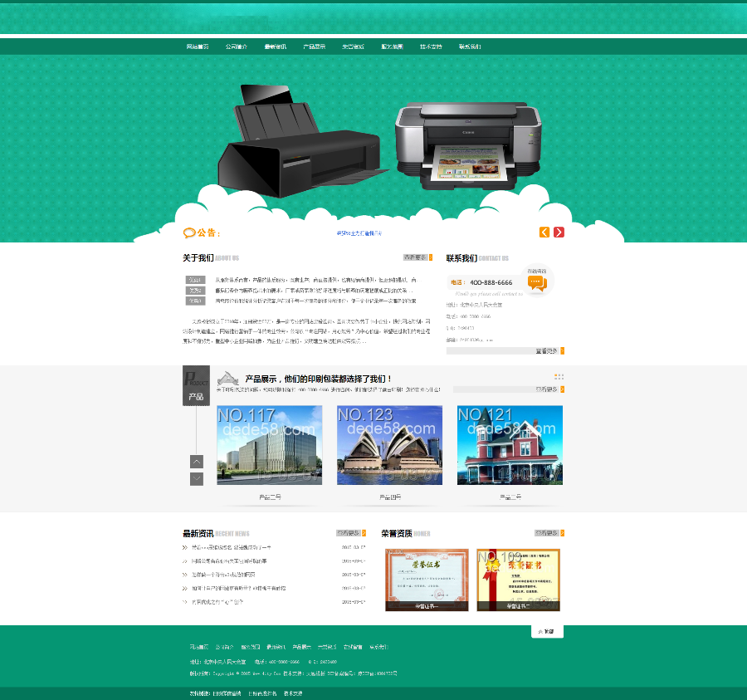This screenshot has width=747, height=700.
Task: Click the online consultation chat bubble icon
Action: (537, 283)
